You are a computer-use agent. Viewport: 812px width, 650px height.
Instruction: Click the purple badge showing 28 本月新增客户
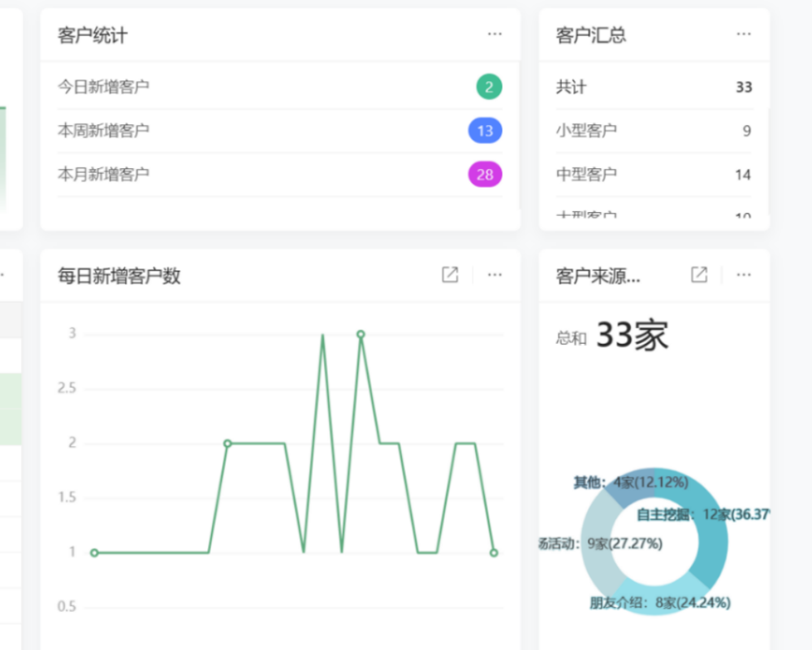click(x=487, y=174)
